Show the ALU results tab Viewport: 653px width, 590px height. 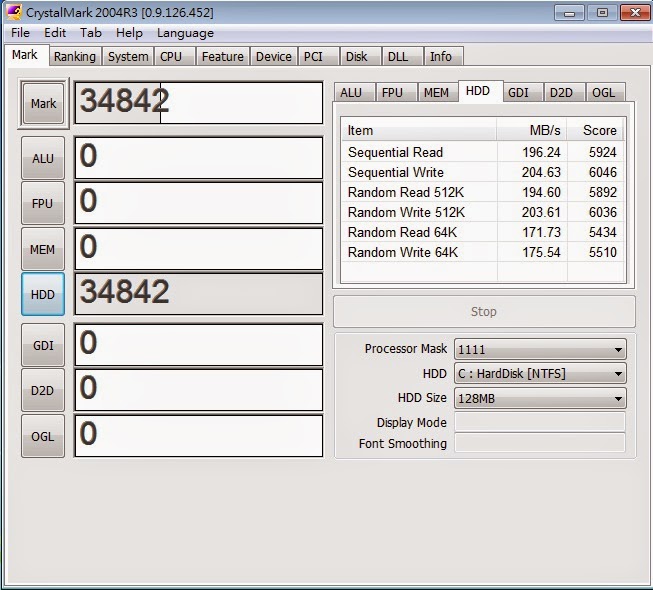354,92
